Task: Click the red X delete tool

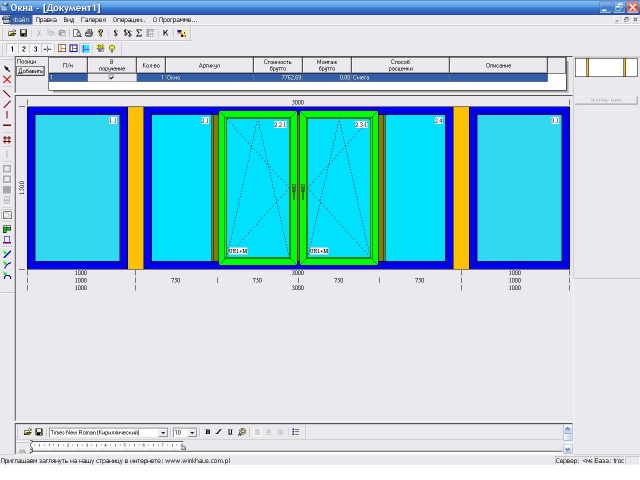Action: tap(7, 80)
